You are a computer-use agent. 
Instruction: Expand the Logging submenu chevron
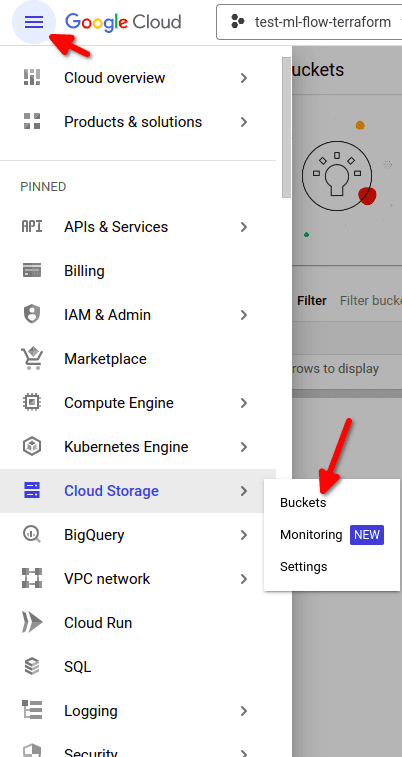point(244,711)
